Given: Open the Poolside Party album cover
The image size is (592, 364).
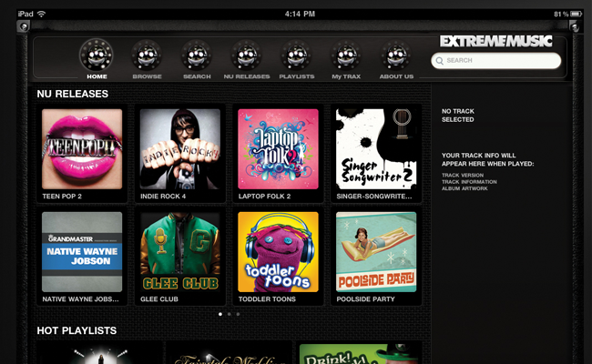Looking at the screenshot, I should [x=376, y=252].
